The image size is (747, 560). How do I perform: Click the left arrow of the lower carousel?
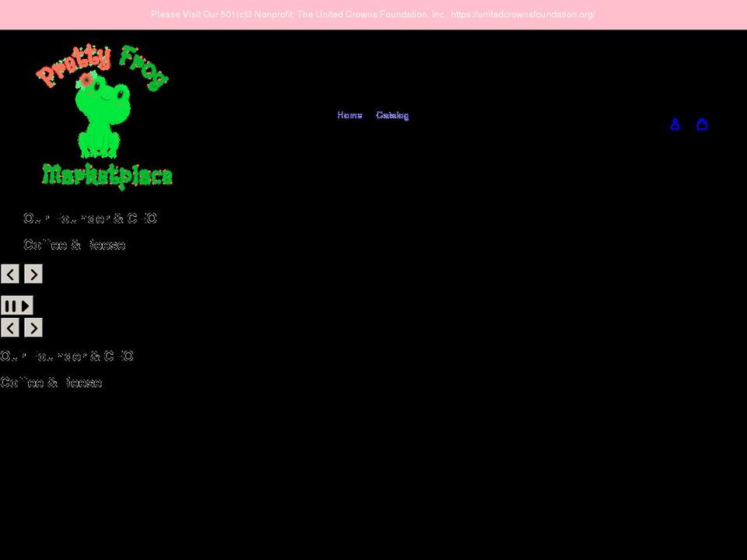pyautogui.click(x=10, y=327)
